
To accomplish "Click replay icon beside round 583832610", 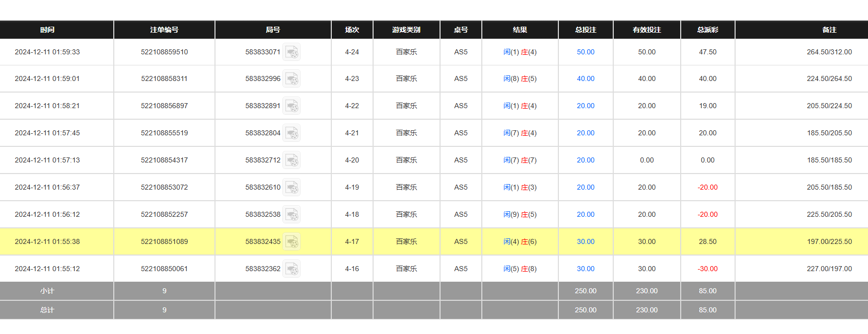I will coord(292,188).
